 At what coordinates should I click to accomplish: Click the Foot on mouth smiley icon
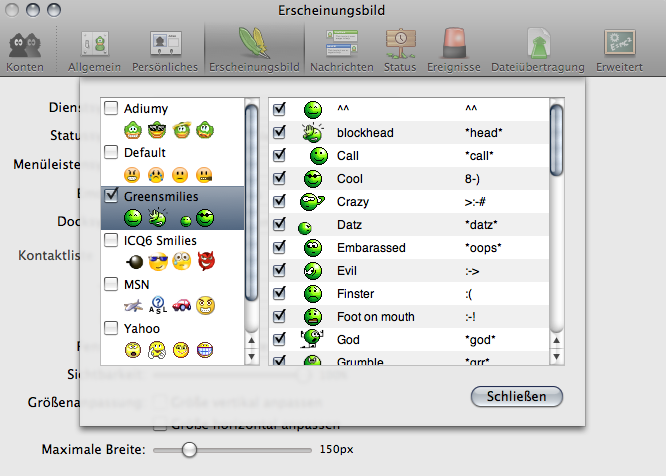tap(313, 316)
